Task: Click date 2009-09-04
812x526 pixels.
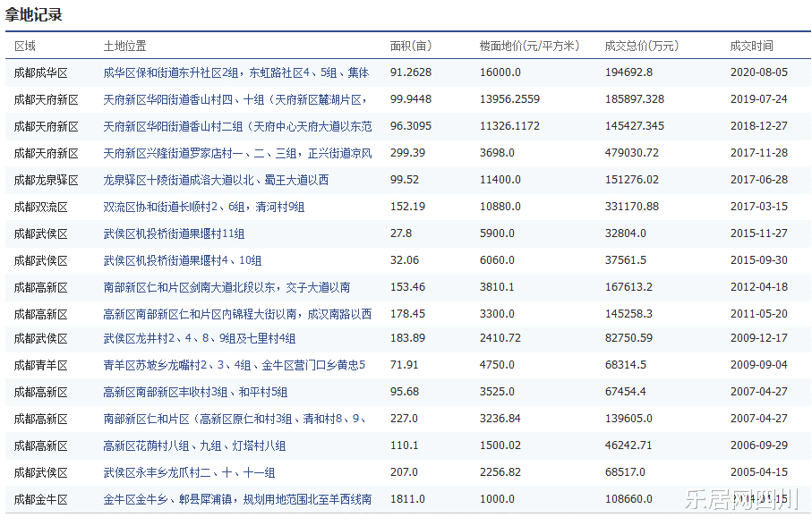Action: [x=759, y=365]
